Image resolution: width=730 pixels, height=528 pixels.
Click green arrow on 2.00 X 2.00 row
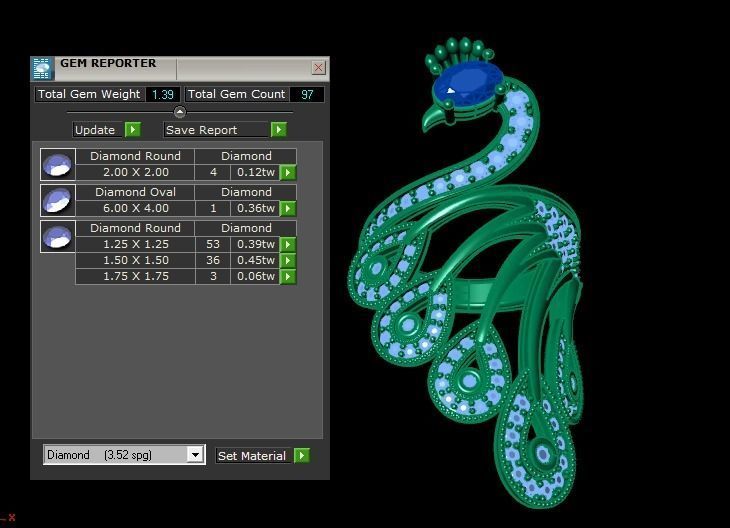pos(288,172)
